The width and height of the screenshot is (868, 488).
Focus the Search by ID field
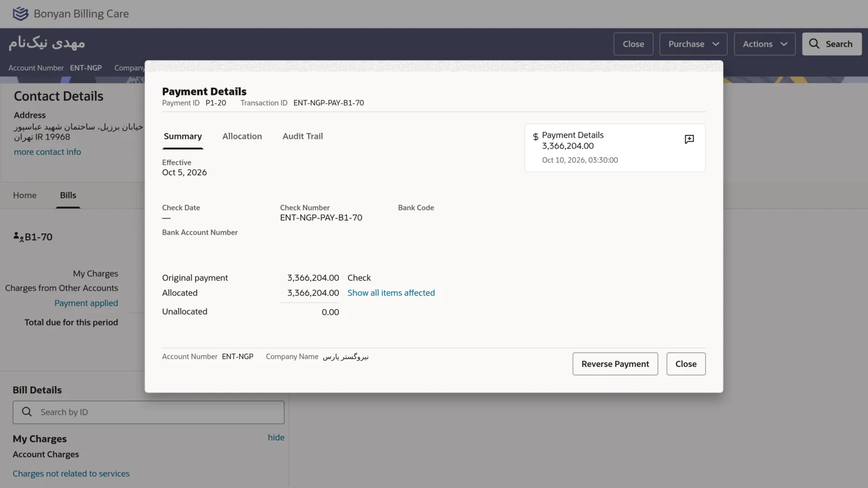pyautogui.click(x=148, y=412)
